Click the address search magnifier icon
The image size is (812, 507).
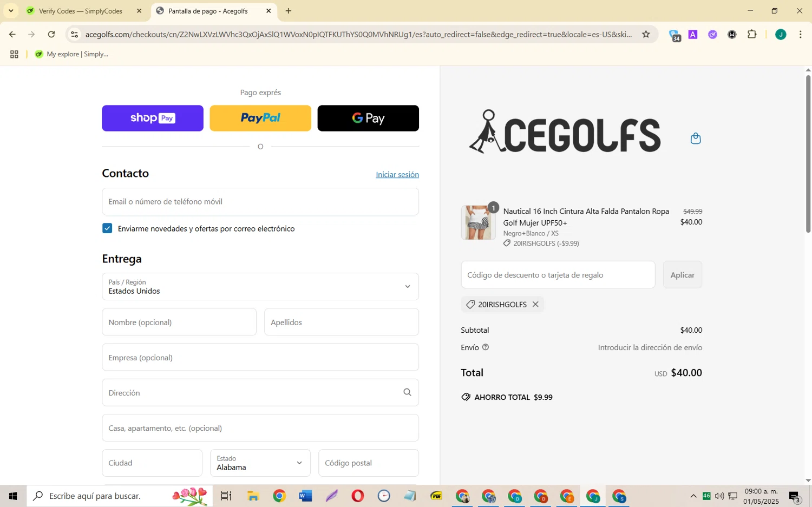pos(407,392)
